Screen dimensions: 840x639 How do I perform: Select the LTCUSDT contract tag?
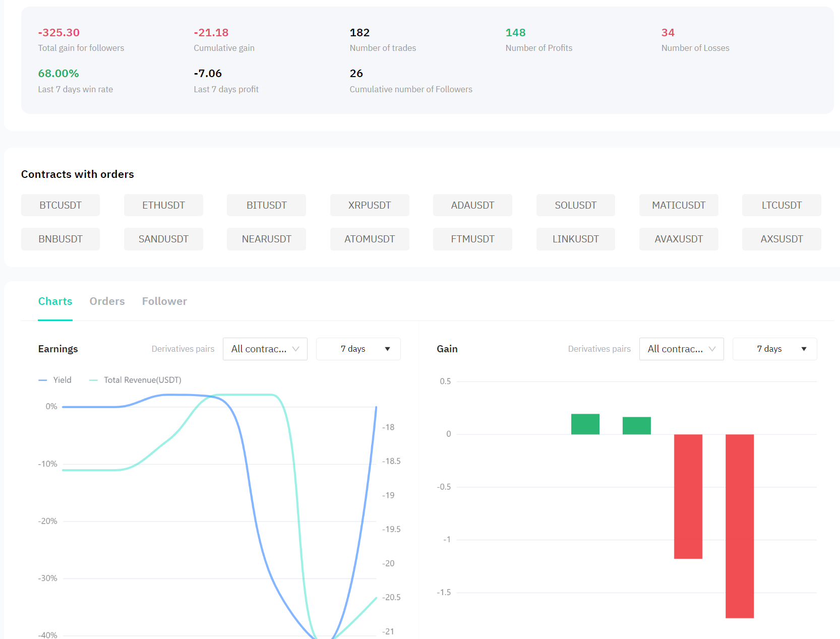point(782,205)
